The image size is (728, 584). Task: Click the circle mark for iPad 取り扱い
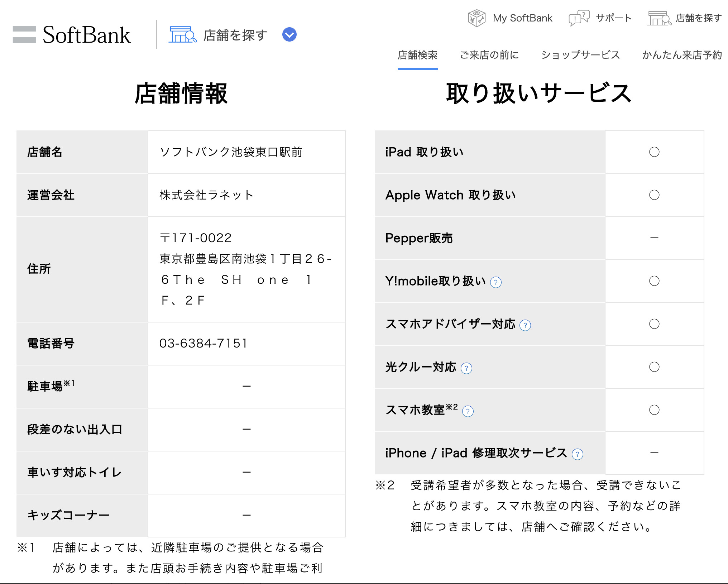pyautogui.click(x=654, y=152)
